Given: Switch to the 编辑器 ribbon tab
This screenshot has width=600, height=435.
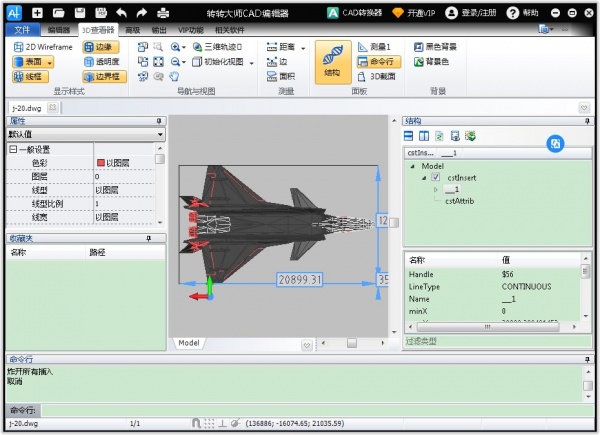Looking at the screenshot, I should click(x=58, y=30).
